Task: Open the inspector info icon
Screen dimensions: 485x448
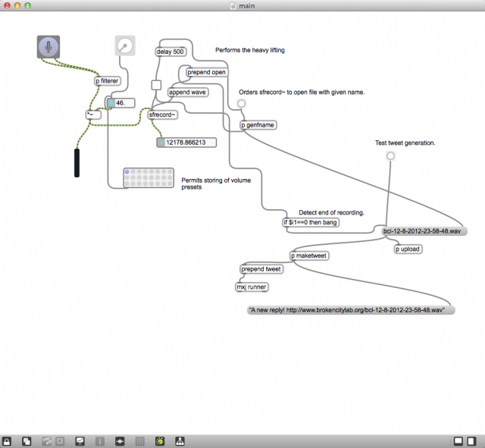Action: [x=99, y=440]
